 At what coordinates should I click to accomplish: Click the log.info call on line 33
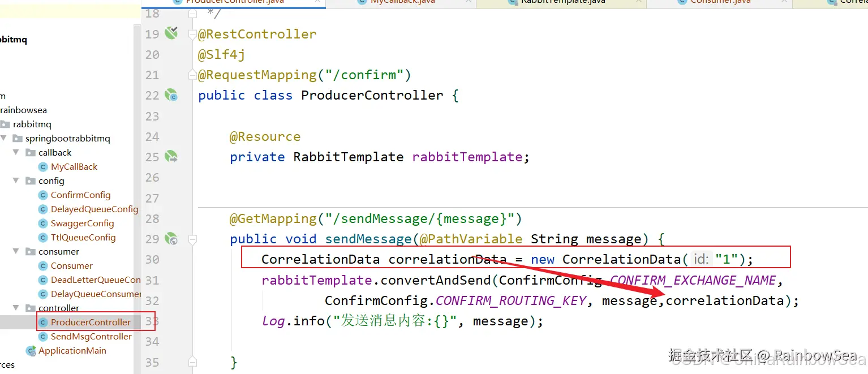[x=293, y=321]
